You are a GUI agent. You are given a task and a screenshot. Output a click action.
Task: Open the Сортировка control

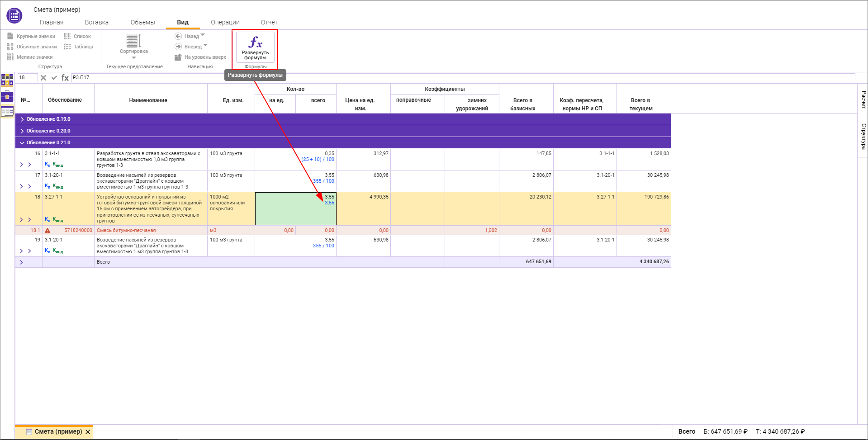134,46
